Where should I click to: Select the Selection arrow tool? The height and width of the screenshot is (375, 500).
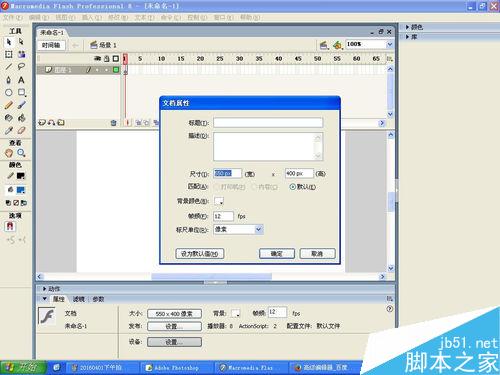click(9, 42)
